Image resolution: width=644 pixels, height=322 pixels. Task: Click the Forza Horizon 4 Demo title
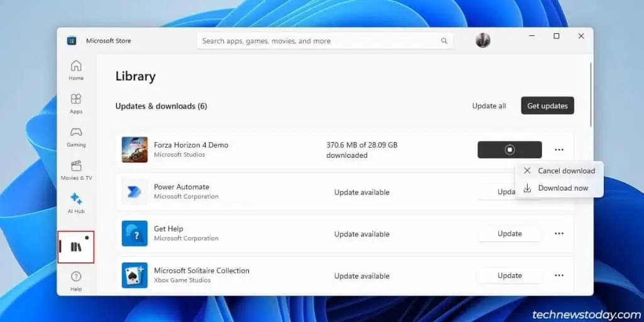pos(191,145)
